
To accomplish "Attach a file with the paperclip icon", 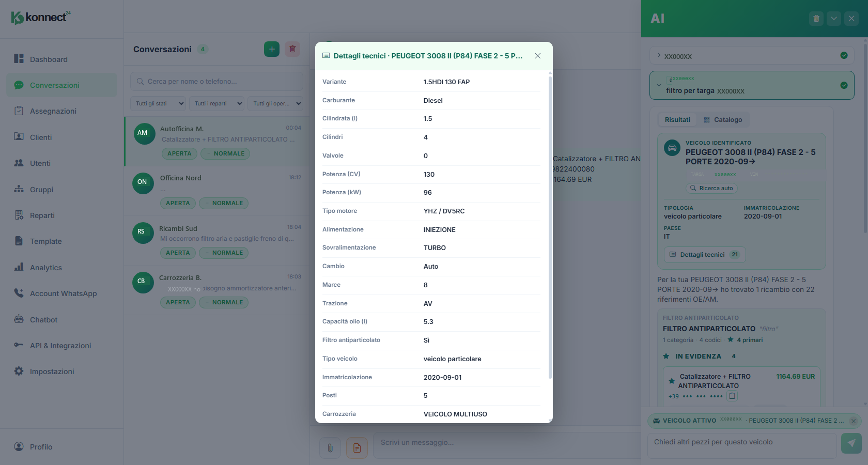I will (330, 448).
